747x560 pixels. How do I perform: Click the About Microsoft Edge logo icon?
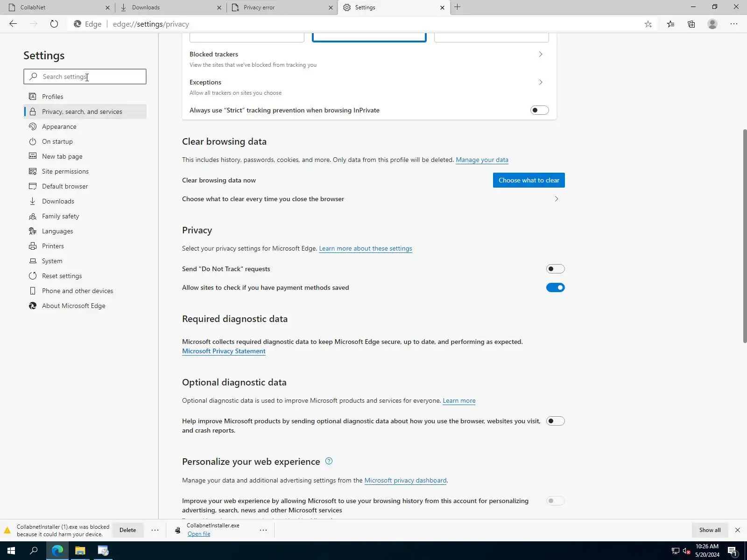pos(33,306)
